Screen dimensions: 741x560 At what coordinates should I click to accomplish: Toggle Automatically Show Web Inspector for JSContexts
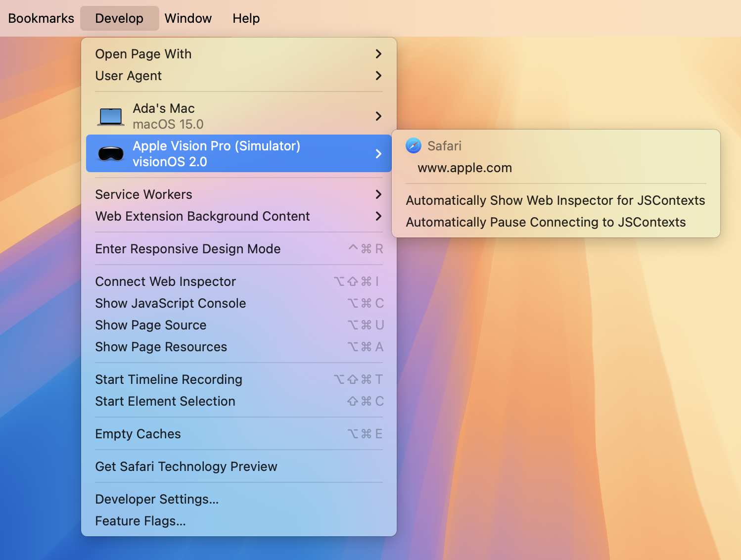(556, 200)
